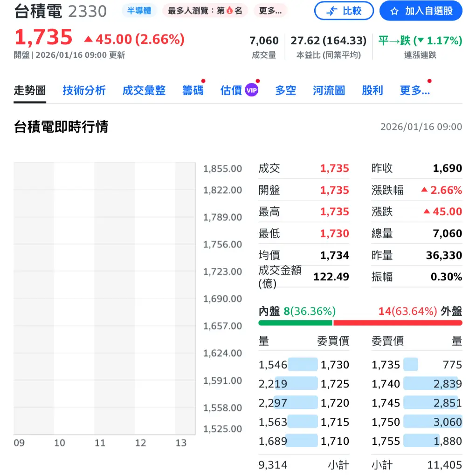Click the compare arrows icon beside 比較
Viewport: 476px width, 476px height.
pos(331,11)
